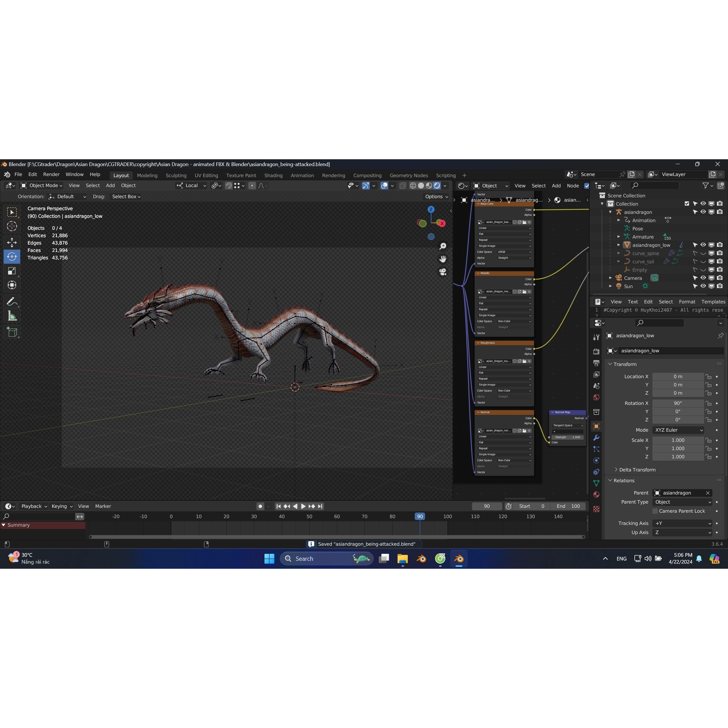This screenshot has height=728, width=728.
Task: Open the Render Properties tab
Action: [x=597, y=351]
